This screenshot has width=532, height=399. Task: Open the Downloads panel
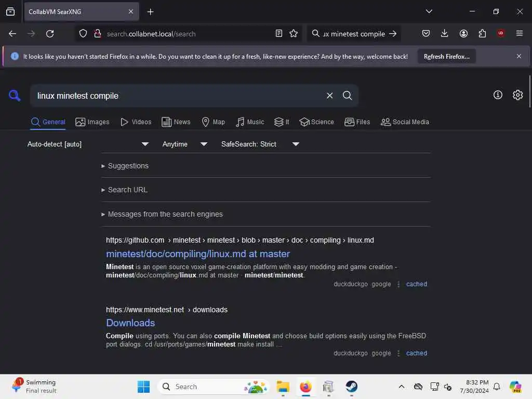(445, 33)
